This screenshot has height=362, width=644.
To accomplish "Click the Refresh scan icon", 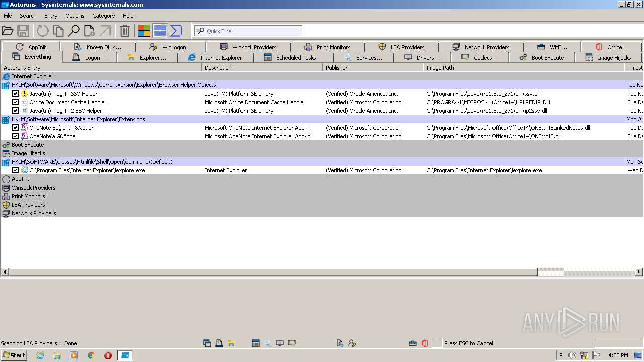I will pyautogui.click(x=43, y=31).
